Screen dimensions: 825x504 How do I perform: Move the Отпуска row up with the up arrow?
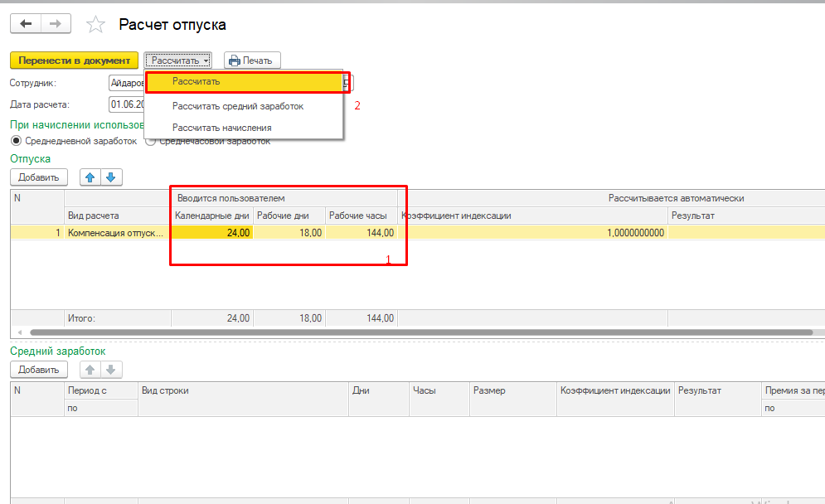[90, 177]
